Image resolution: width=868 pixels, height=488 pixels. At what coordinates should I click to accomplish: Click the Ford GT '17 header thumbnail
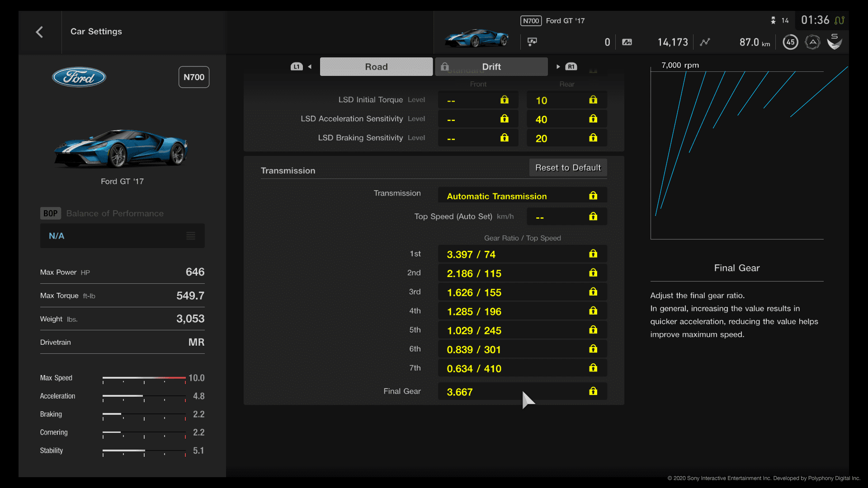(x=476, y=38)
